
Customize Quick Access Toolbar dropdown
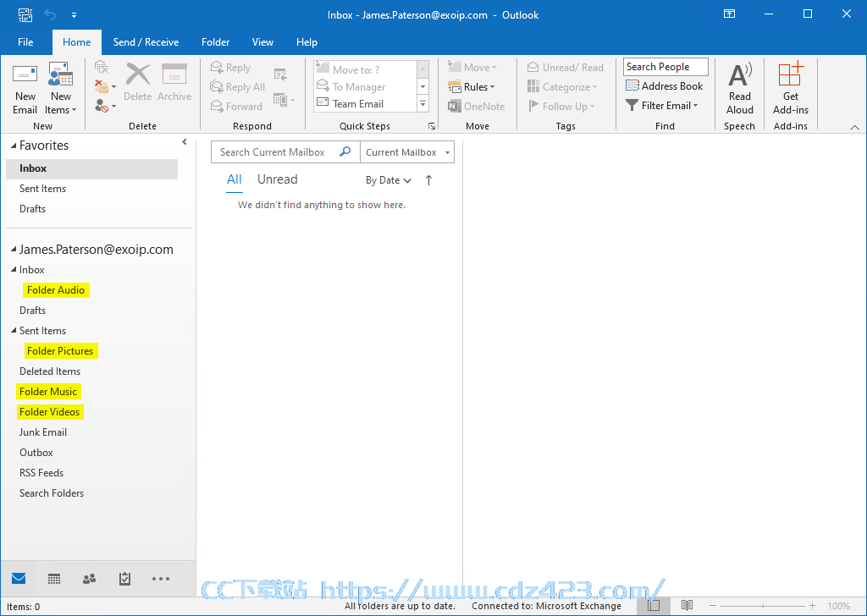coord(75,15)
